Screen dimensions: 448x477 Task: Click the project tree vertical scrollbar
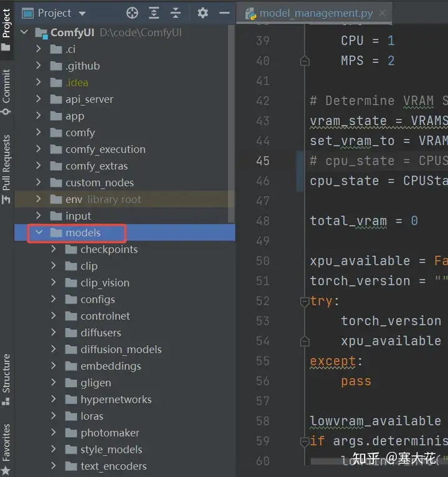pyautogui.click(x=231, y=123)
